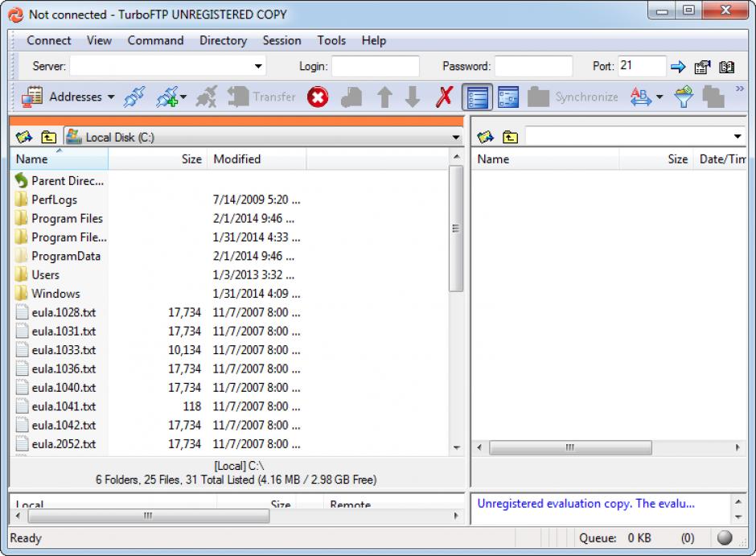The height and width of the screenshot is (556, 756).
Task: Open the address book icon near Port
Action: click(x=726, y=67)
